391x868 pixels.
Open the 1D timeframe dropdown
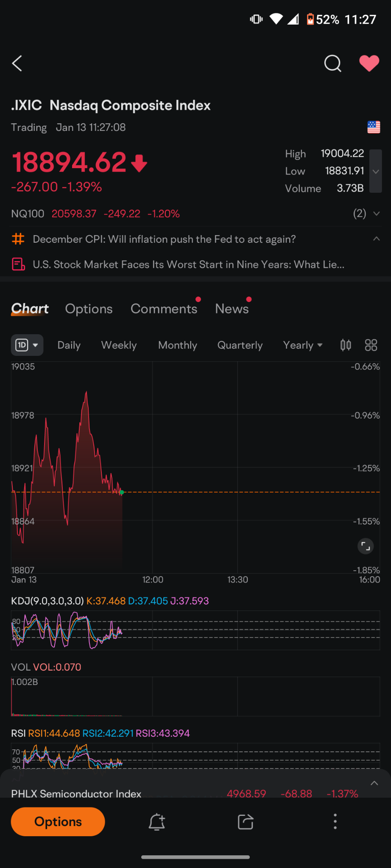click(27, 345)
